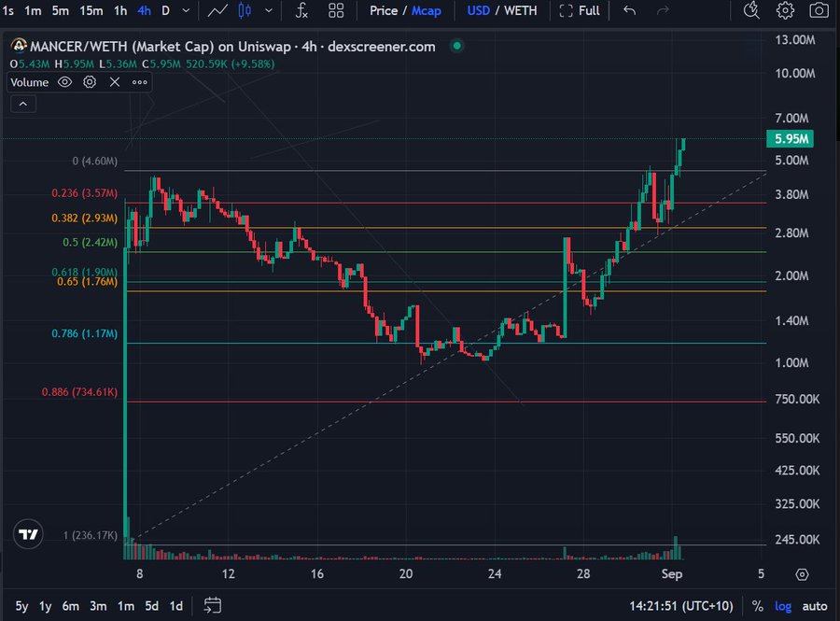The height and width of the screenshot is (621, 840).
Task: Click the 0.236 (3.57M) Fibonacci label
Action: (x=84, y=193)
